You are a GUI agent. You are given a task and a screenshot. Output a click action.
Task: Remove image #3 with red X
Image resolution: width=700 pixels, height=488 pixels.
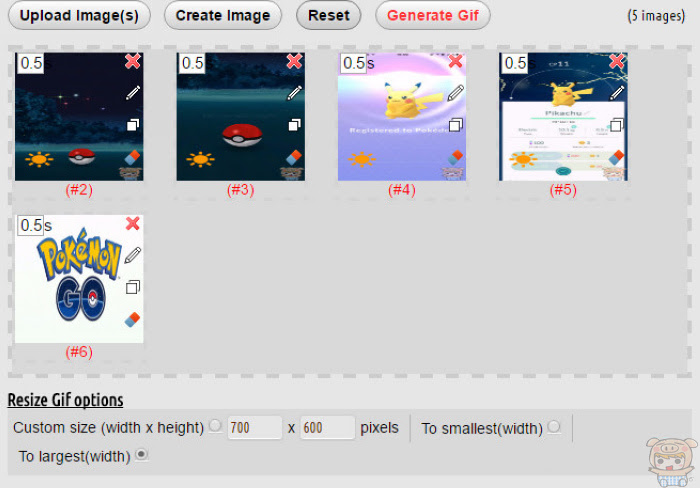tap(294, 61)
